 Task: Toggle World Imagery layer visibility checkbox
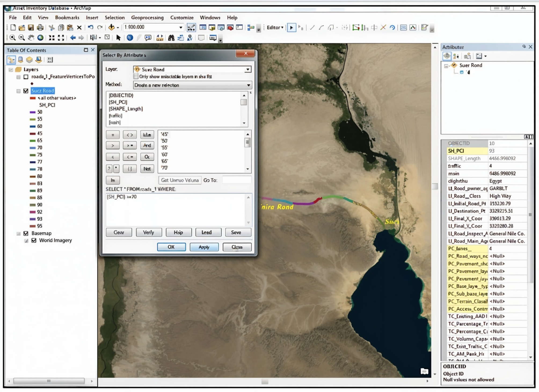pyautogui.click(x=34, y=241)
